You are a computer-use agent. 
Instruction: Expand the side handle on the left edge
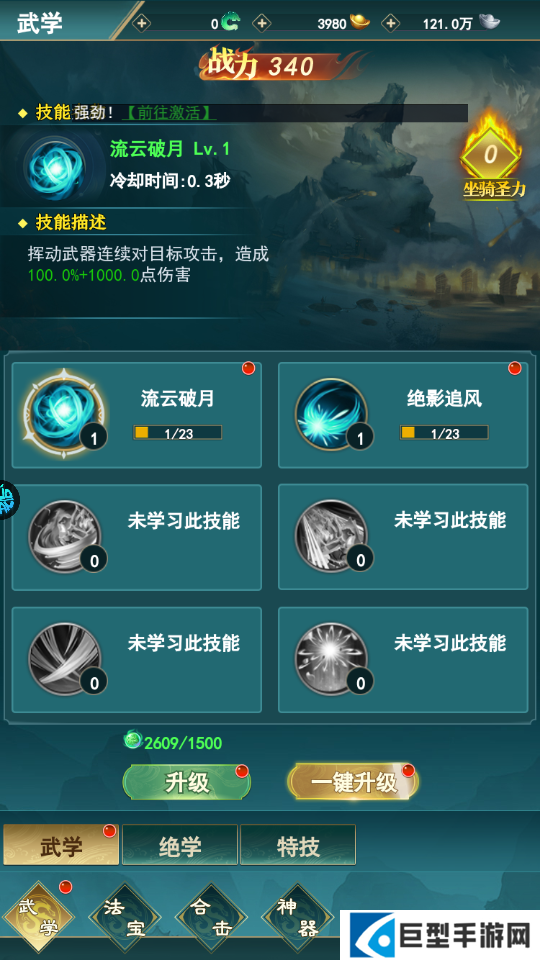[9, 500]
